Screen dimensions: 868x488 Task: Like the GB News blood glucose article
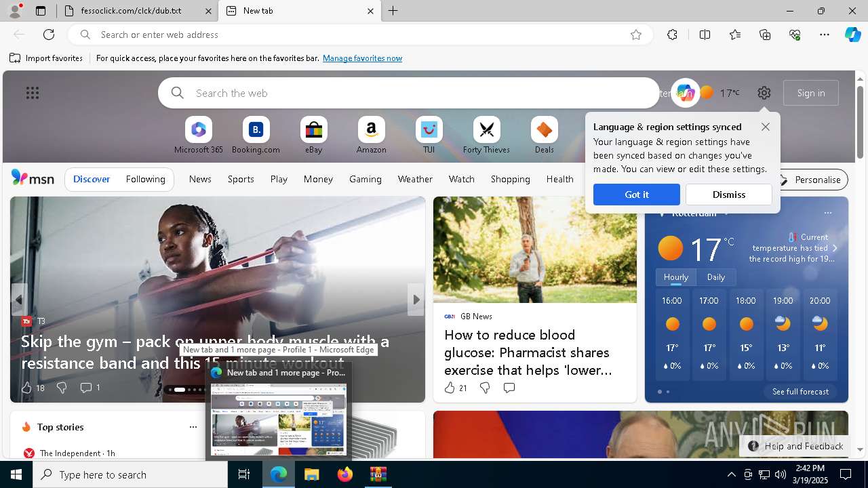point(455,388)
